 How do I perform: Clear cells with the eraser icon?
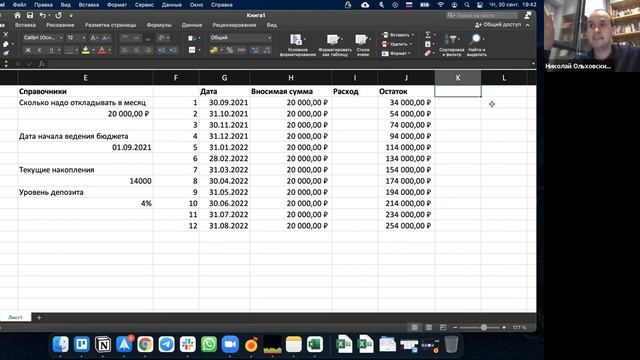click(428, 53)
